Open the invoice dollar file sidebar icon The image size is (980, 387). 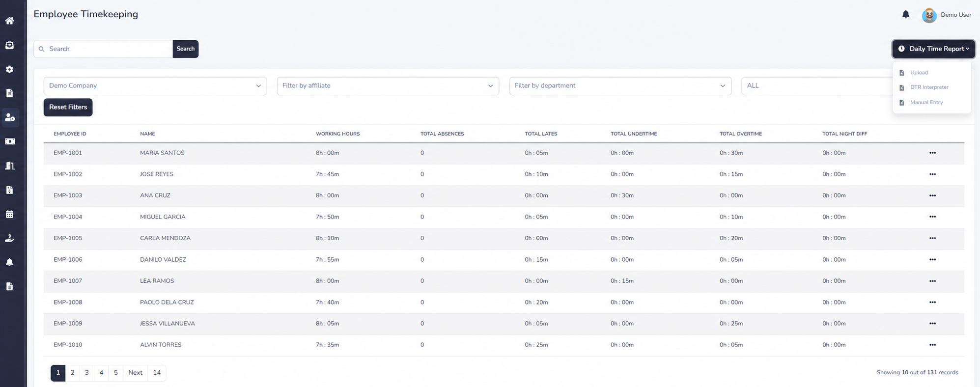point(9,190)
